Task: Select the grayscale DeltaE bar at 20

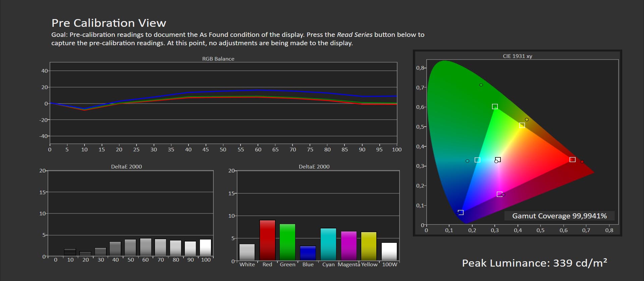Action: [x=85, y=254]
